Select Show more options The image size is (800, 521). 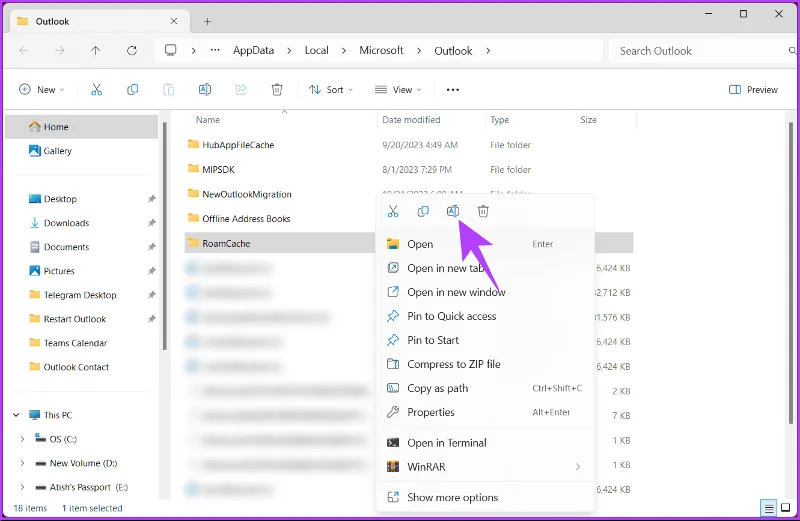pos(485,497)
